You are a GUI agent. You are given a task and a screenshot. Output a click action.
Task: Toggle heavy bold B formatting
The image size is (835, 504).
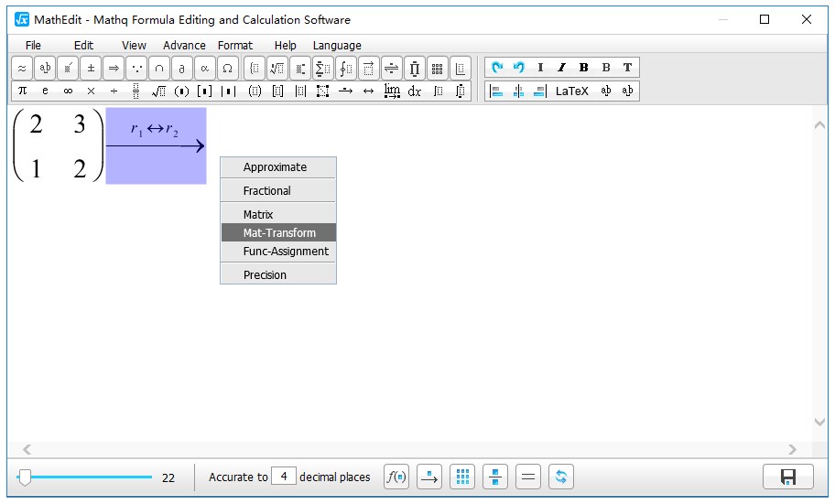583,67
